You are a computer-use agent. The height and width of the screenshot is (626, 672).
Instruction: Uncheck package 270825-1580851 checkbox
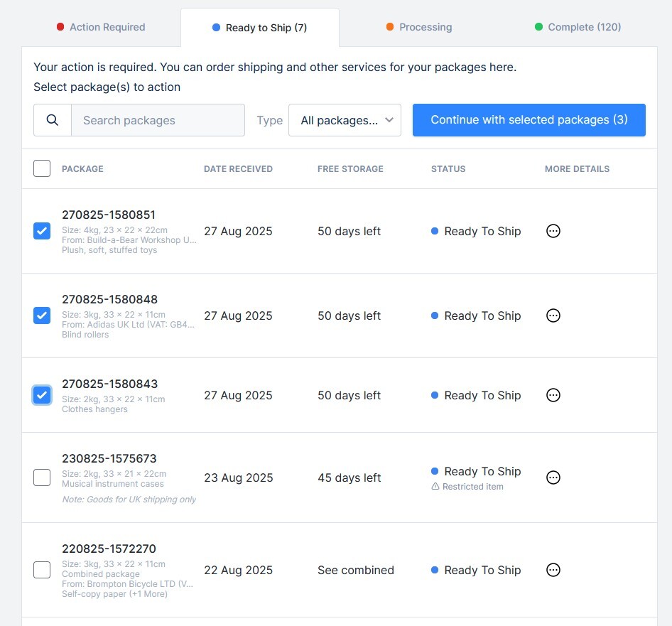pyautogui.click(x=42, y=231)
